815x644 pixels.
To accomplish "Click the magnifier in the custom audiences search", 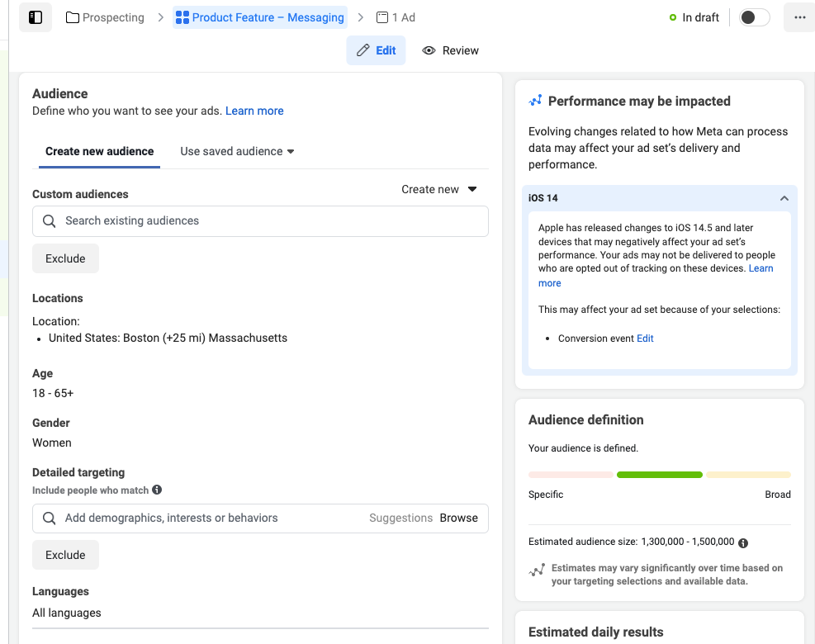I will 49,220.
